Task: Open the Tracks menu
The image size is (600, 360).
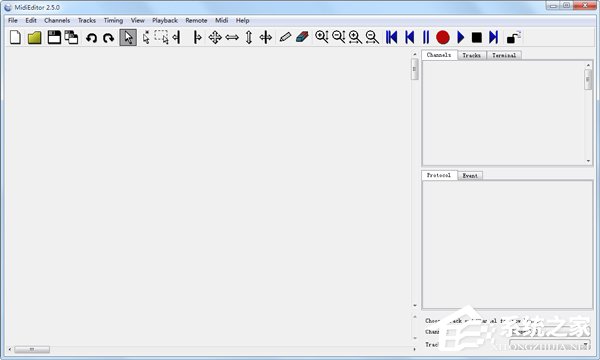Action: click(x=87, y=20)
